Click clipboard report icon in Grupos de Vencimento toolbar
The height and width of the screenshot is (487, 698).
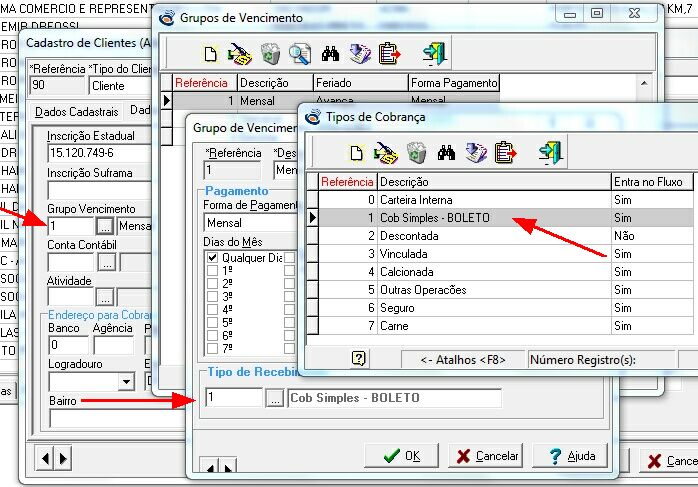click(x=390, y=54)
